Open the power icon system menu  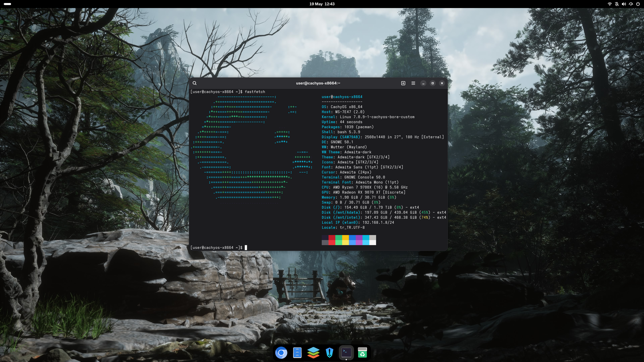tap(638, 4)
